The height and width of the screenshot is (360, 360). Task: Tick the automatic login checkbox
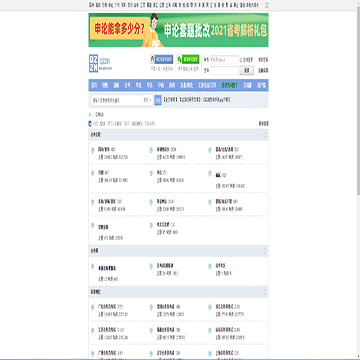point(241,60)
